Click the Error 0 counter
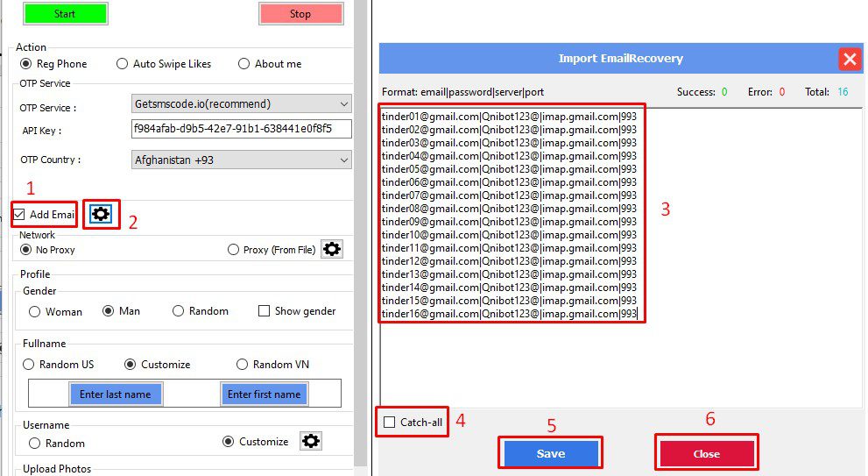Image resolution: width=868 pixels, height=476 pixels. pyautogui.click(x=766, y=92)
